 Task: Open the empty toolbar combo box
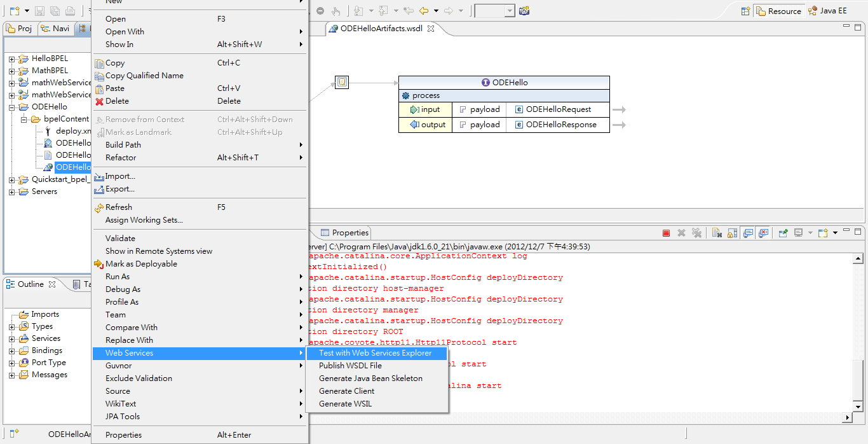pyautogui.click(x=494, y=11)
